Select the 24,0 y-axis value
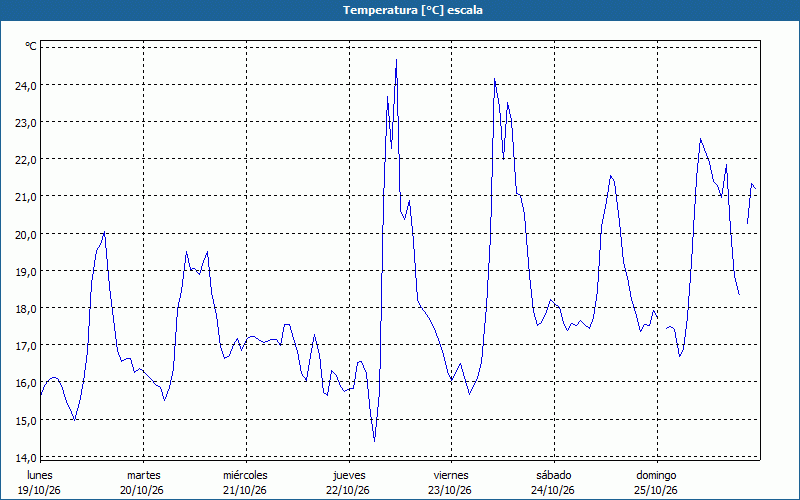Viewport: 800px width, 500px height. point(26,86)
